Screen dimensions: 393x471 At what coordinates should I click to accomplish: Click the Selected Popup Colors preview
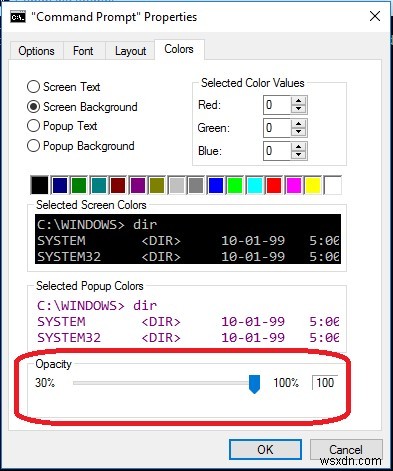click(188, 321)
